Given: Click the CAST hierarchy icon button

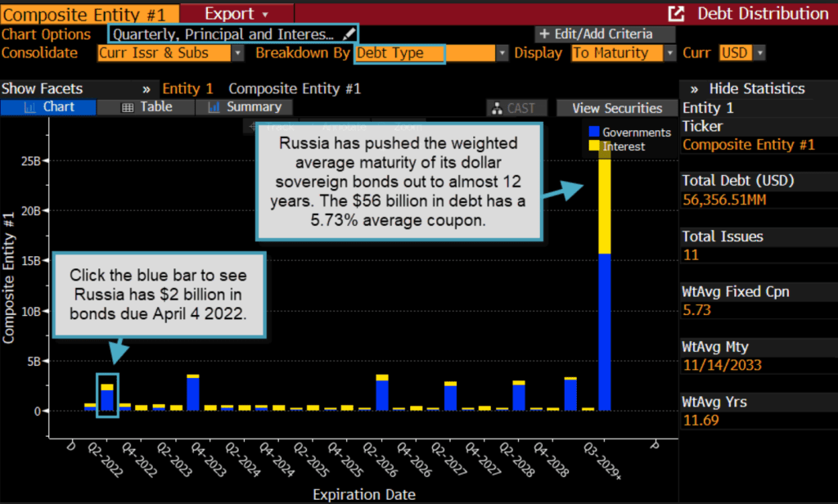Looking at the screenshot, I should (x=498, y=108).
